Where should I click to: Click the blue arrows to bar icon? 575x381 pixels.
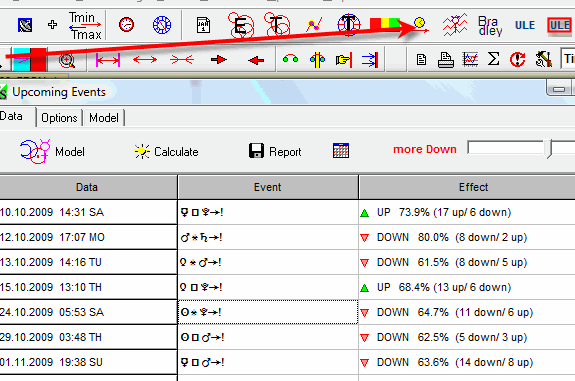[370, 60]
